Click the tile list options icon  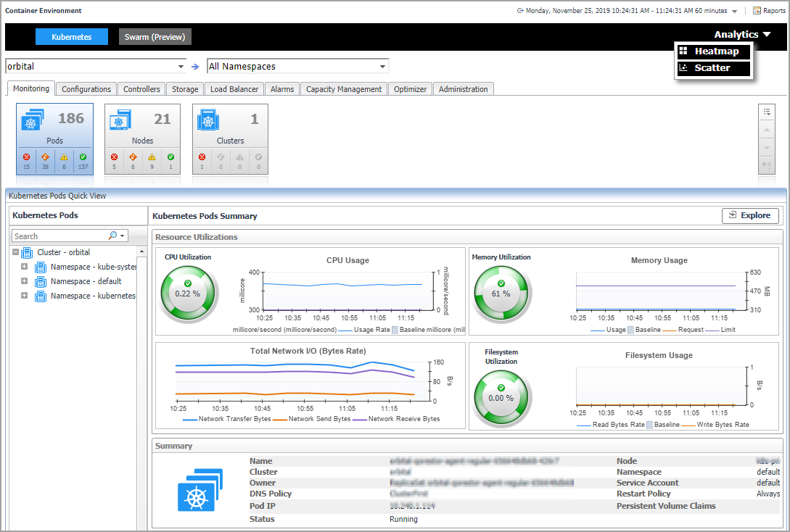coord(766,112)
